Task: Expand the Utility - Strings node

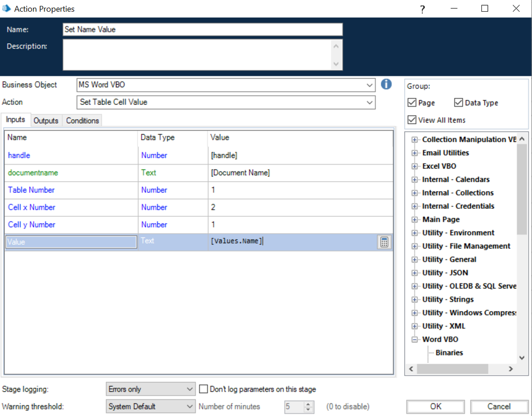Action: click(414, 299)
